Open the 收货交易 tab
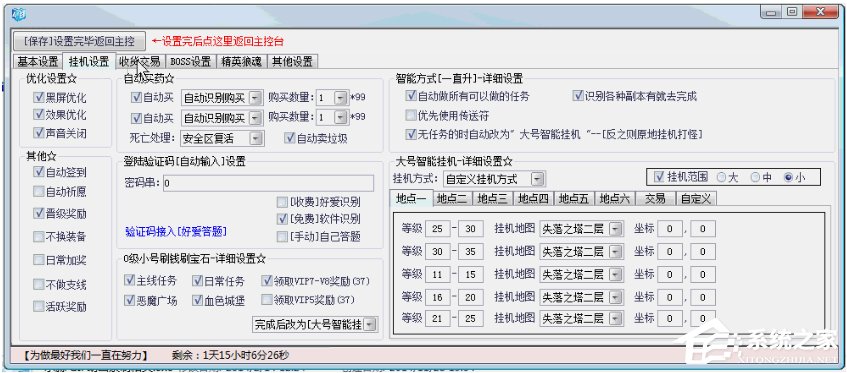The height and width of the screenshot is (373, 847). click(139, 61)
